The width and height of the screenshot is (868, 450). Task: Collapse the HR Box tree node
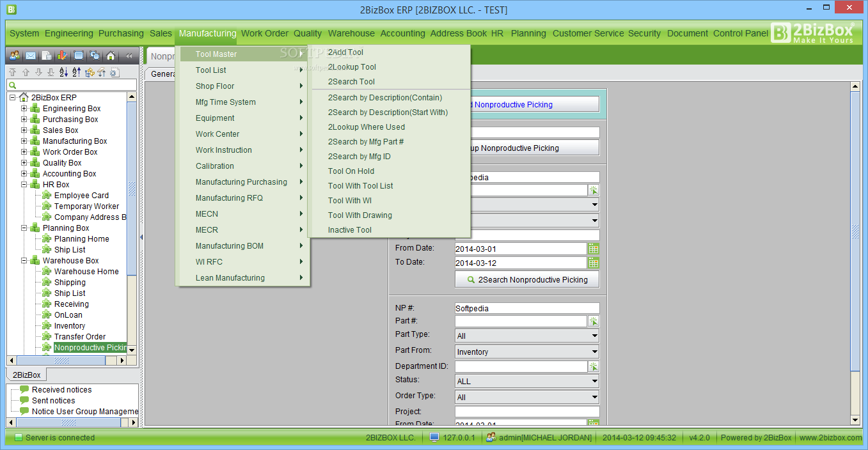(24, 185)
